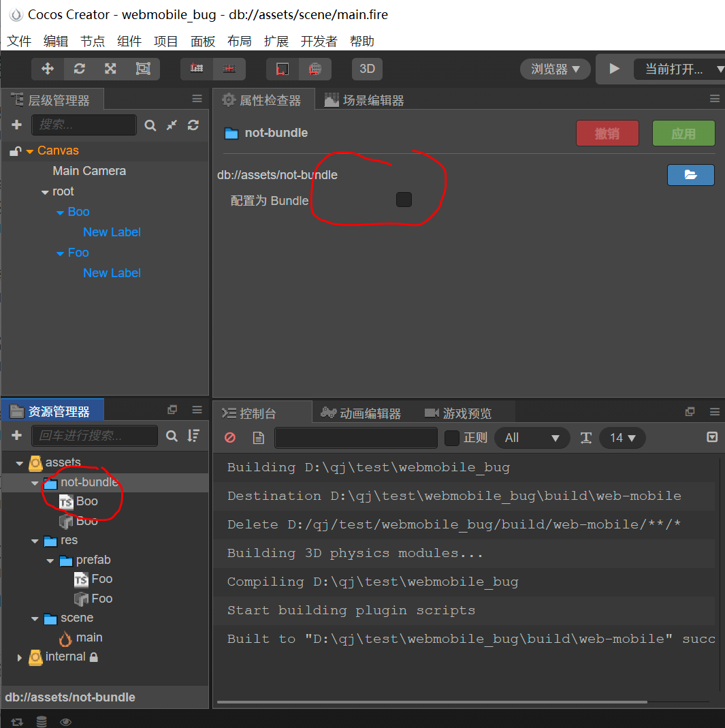Screen dimensions: 725x728
Task: Select the Main Camera node
Action: pos(89,171)
